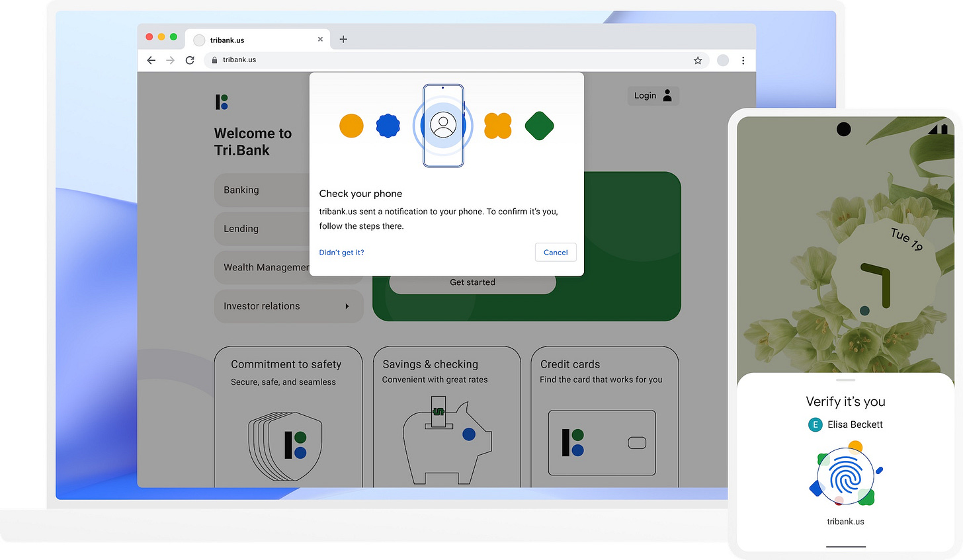963x560 pixels.
Task: Open the browser profile avatar
Action: point(723,60)
